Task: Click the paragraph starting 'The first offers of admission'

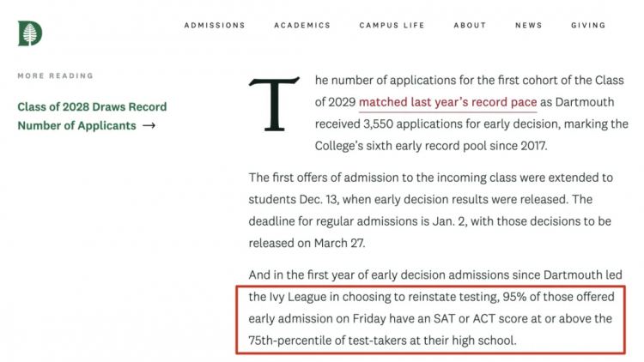Action: pos(430,210)
